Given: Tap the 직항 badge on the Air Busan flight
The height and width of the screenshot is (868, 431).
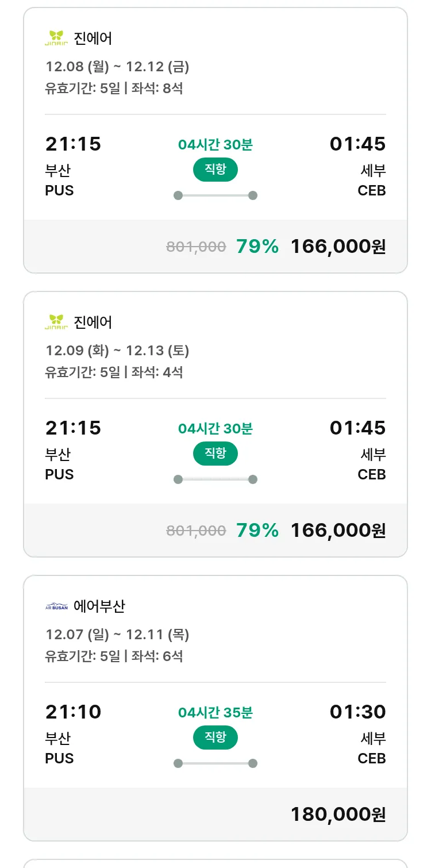Looking at the screenshot, I should tap(215, 738).
